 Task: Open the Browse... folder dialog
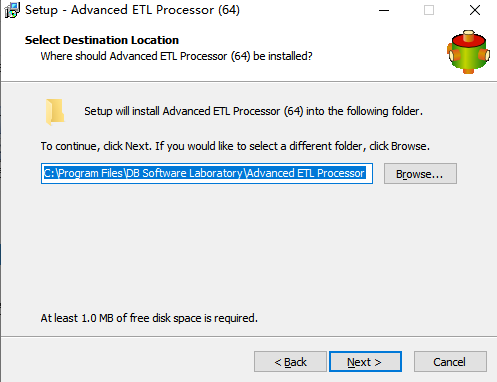(420, 174)
